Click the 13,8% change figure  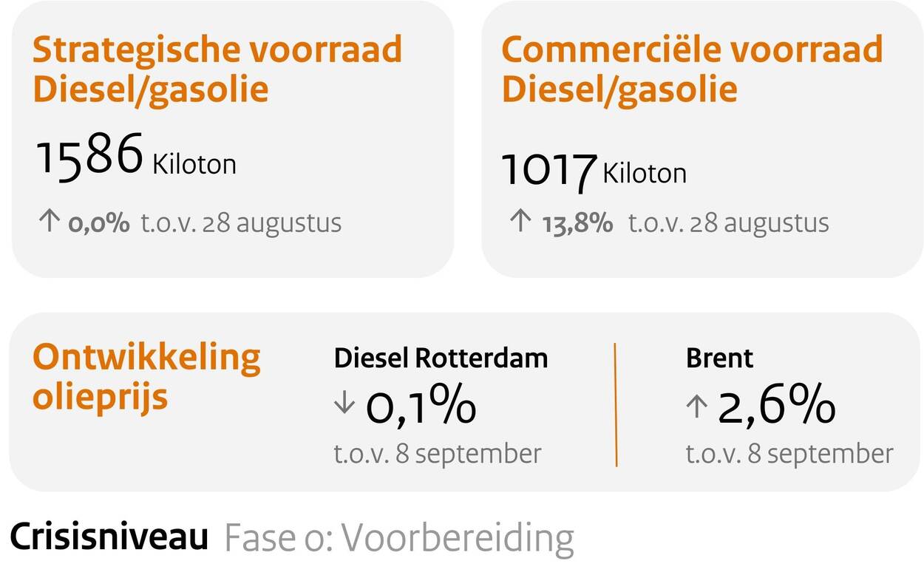click(x=577, y=222)
